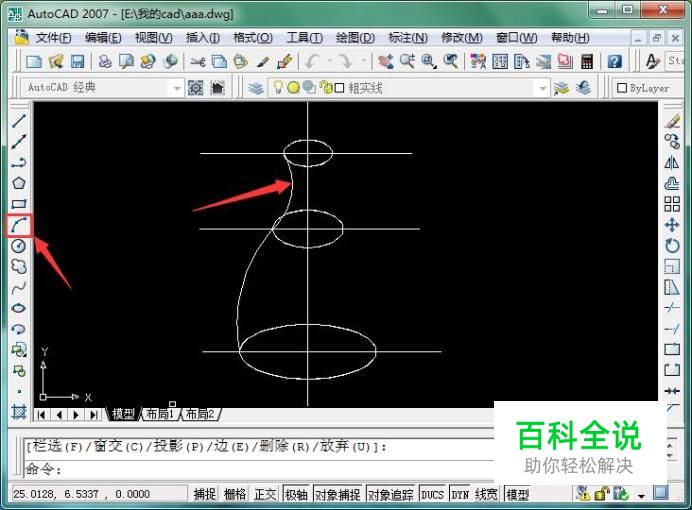Select the Ellipse draw tool
The width and height of the screenshot is (692, 510).
tap(19, 308)
